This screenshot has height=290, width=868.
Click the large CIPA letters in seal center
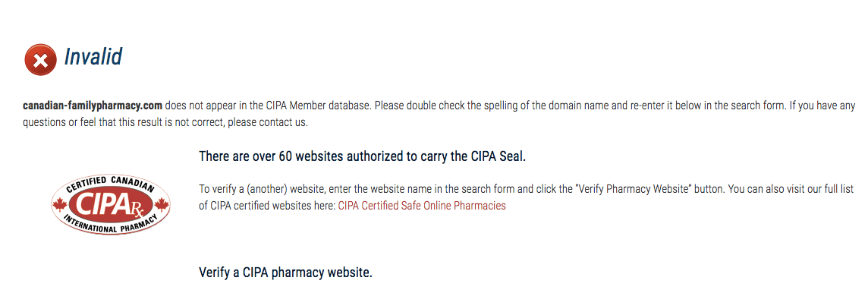coord(104,205)
